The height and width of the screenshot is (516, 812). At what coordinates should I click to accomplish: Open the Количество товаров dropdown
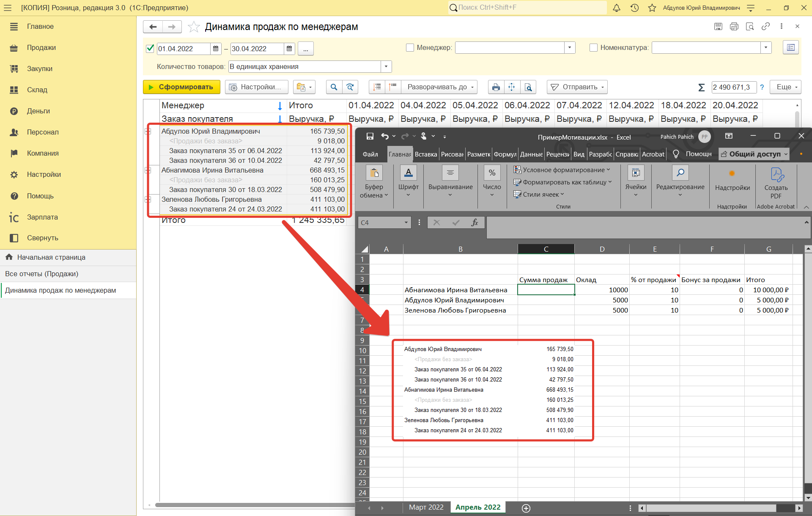386,67
